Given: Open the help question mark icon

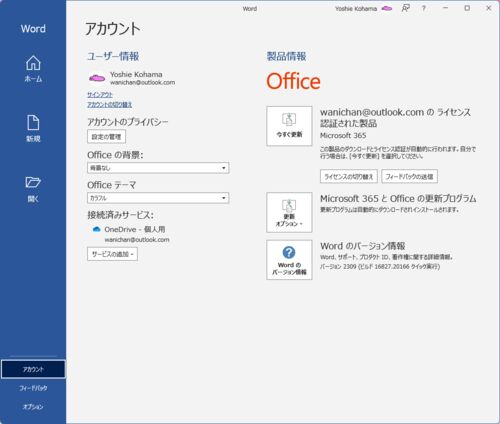Looking at the screenshot, I should click(x=424, y=8).
